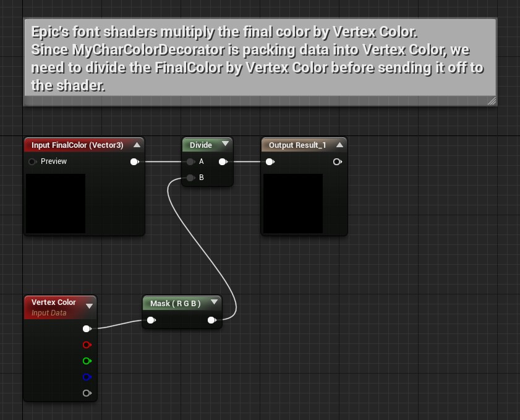Click the blue channel pin on Vertex Color
The image size is (520, 420).
tap(87, 377)
